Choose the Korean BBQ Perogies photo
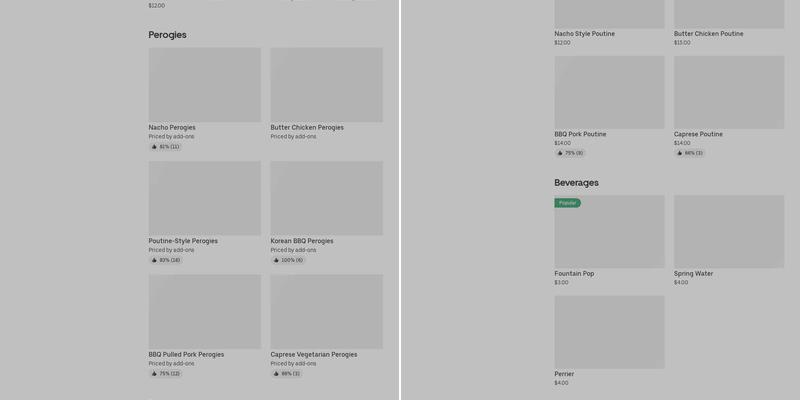This screenshot has width=800, height=400. pyautogui.click(x=326, y=198)
